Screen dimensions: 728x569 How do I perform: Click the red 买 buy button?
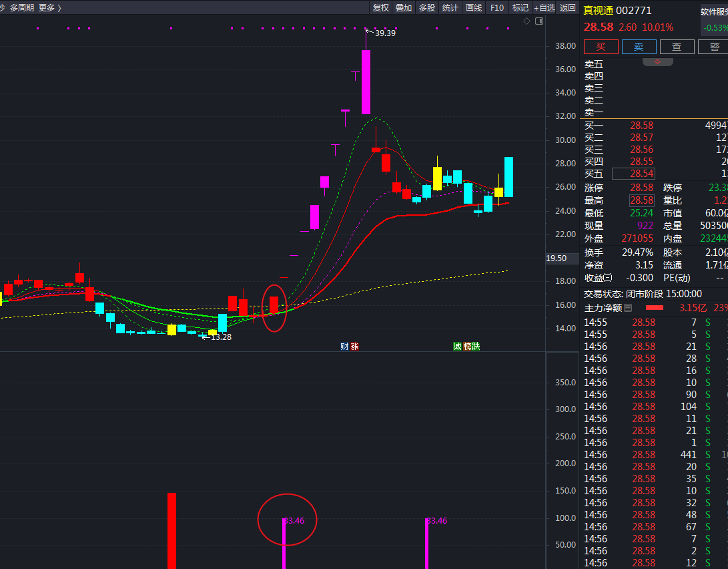[601, 47]
